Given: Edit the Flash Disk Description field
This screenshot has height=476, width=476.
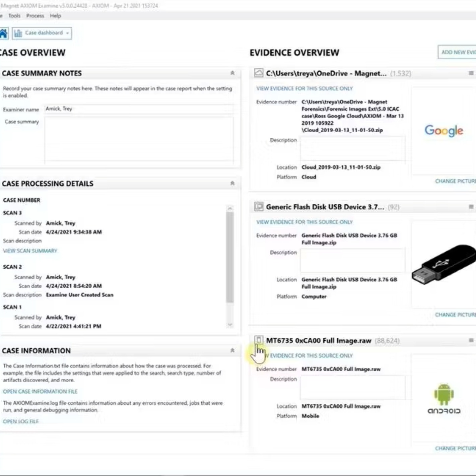Looking at the screenshot, I should 353,261.
